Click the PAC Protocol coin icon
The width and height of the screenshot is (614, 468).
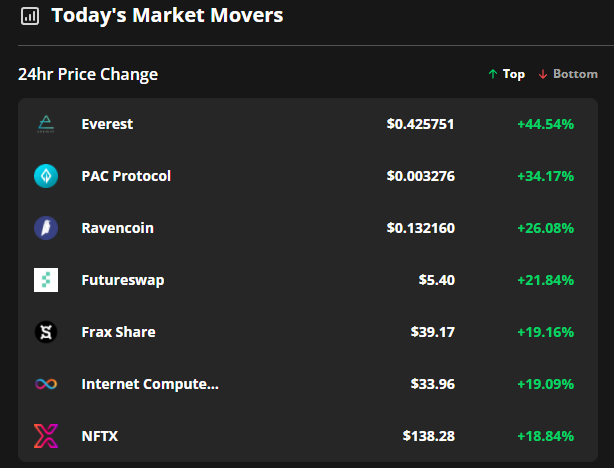click(46, 176)
